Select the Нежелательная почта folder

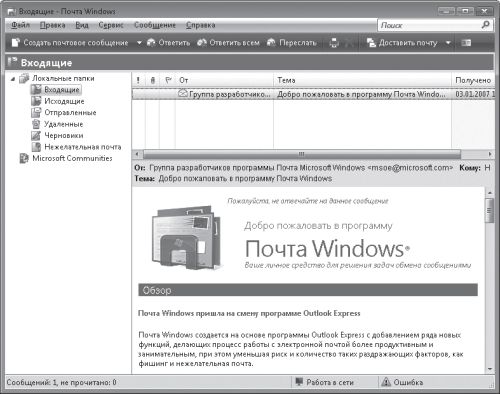[x=83, y=147]
